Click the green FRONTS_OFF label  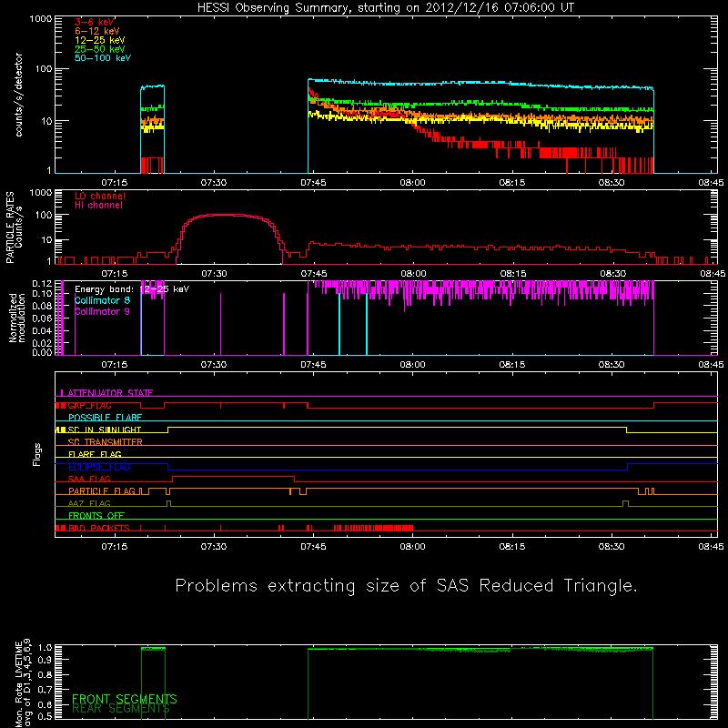click(x=96, y=516)
